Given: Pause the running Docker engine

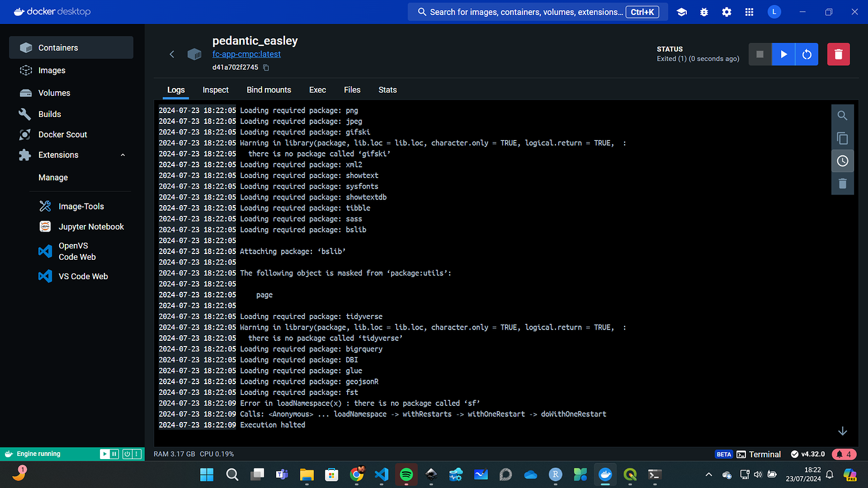Looking at the screenshot, I should pos(113,453).
